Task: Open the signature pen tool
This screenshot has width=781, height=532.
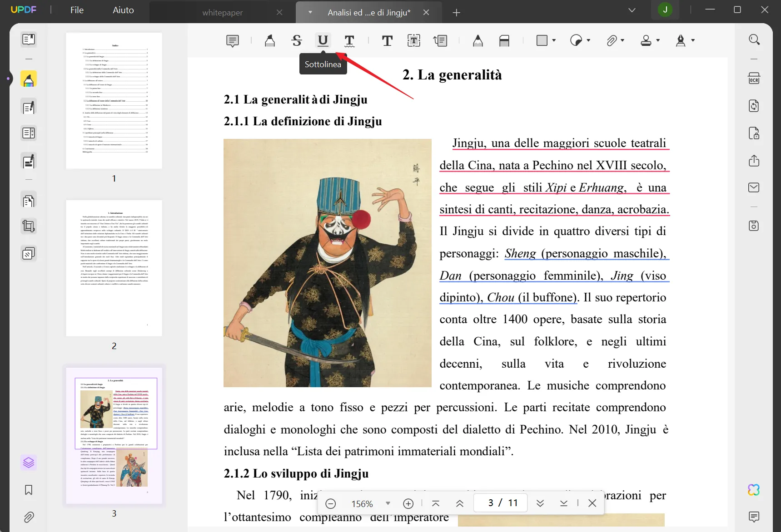Action: coord(681,41)
